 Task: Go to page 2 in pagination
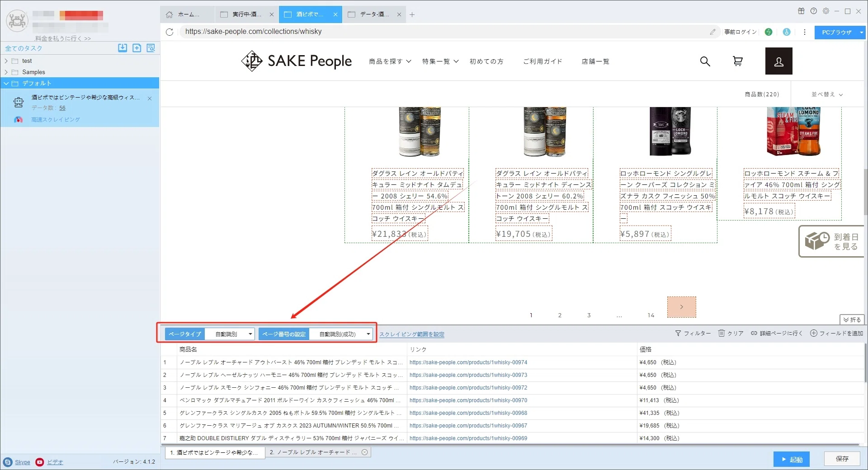tap(560, 315)
